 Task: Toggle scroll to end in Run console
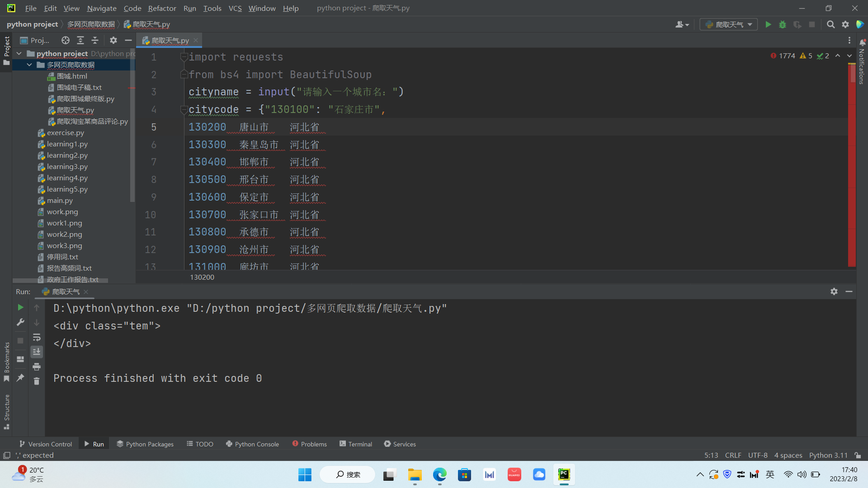pyautogui.click(x=37, y=352)
